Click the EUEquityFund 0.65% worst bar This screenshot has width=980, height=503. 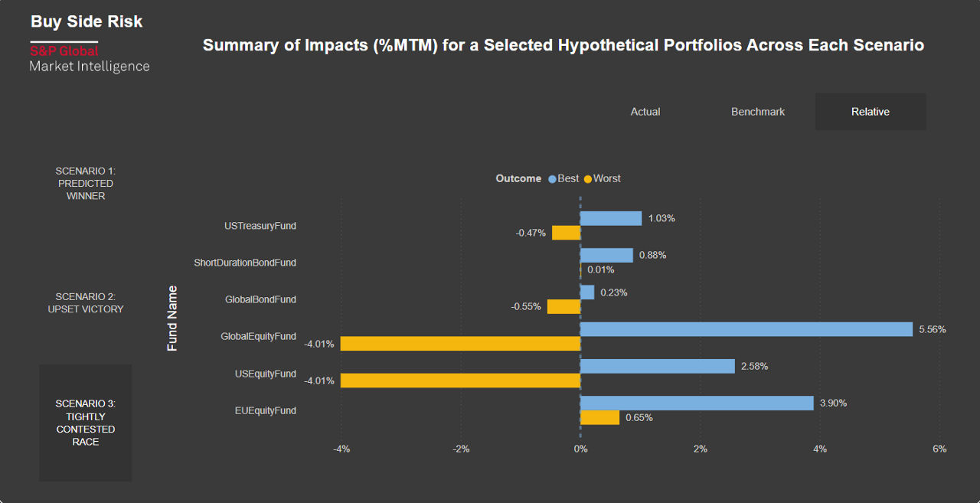599,417
